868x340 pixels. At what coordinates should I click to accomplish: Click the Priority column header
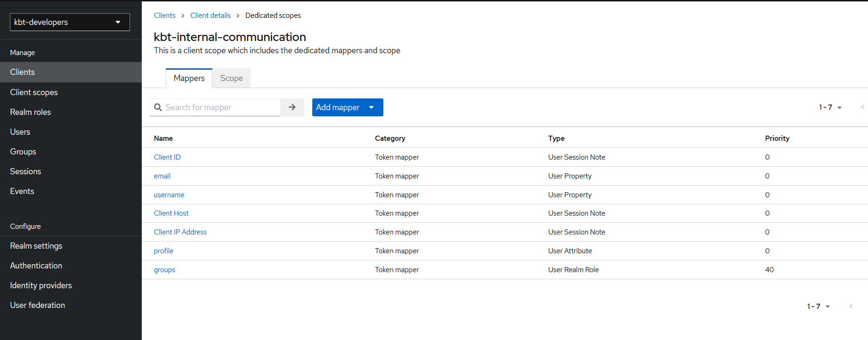pyautogui.click(x=777, y=138)
